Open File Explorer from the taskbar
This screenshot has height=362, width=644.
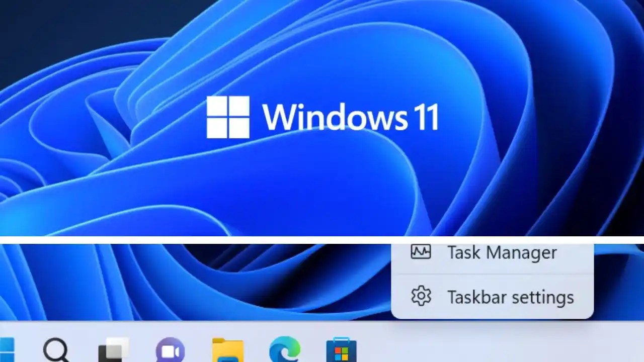click(x=227, y=350)
